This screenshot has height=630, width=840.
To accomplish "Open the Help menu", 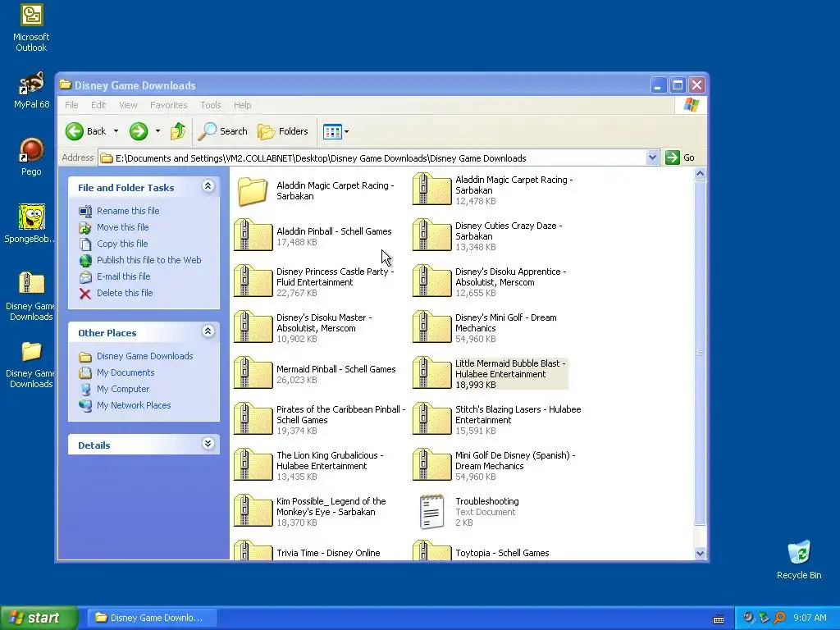I will coord(242,105).
